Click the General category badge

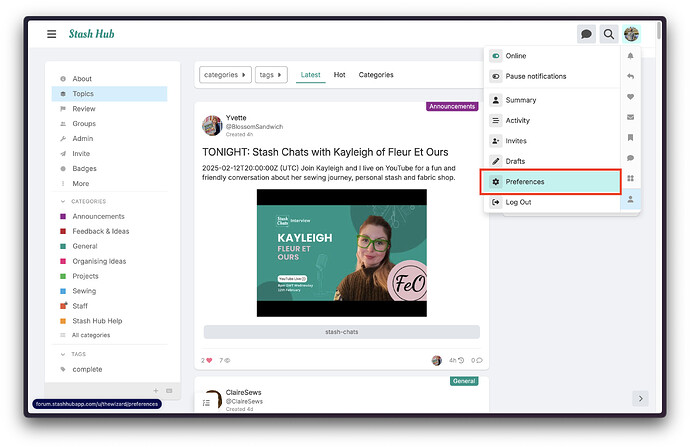click(464, 381)
